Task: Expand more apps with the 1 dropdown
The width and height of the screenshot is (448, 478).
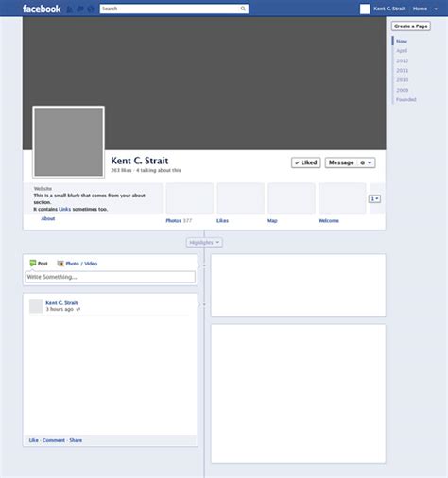Action: 374,198
